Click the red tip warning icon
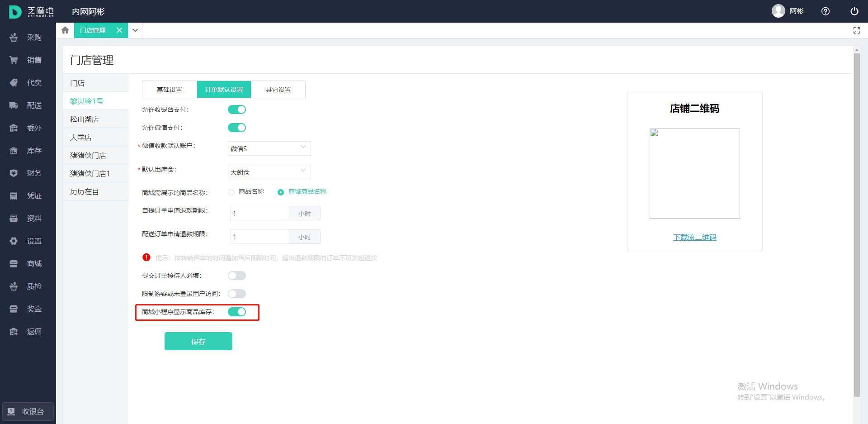868x424 pixels. tap(146, 257)
